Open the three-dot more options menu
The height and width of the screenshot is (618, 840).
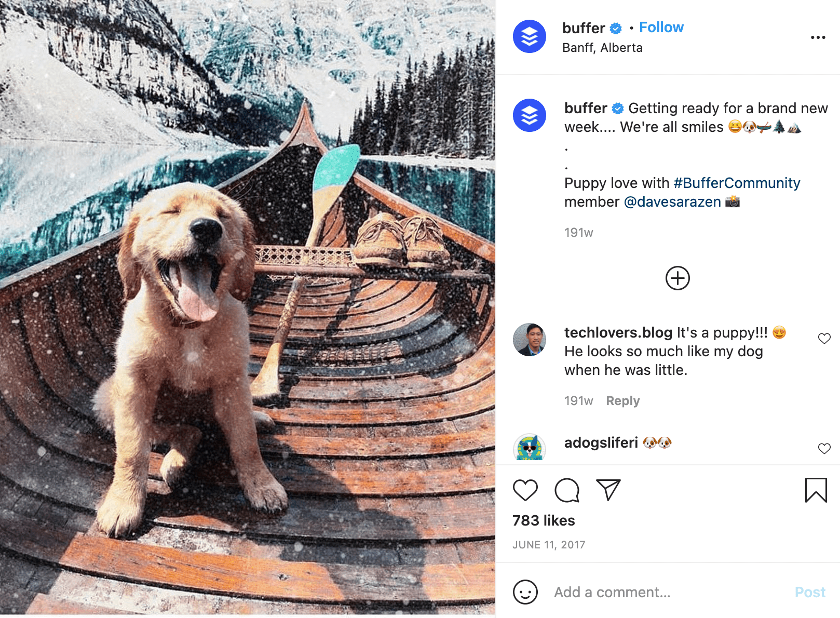tap(818, 37)
